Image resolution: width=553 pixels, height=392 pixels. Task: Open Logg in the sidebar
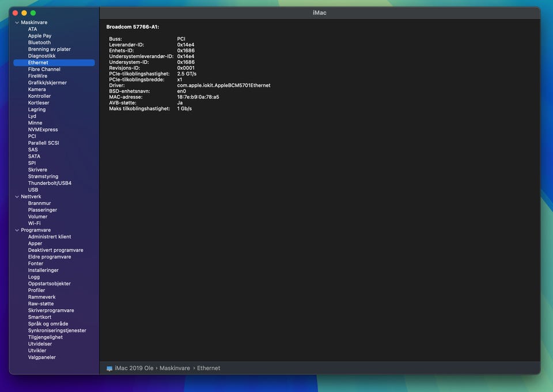[x=34, y=277]
